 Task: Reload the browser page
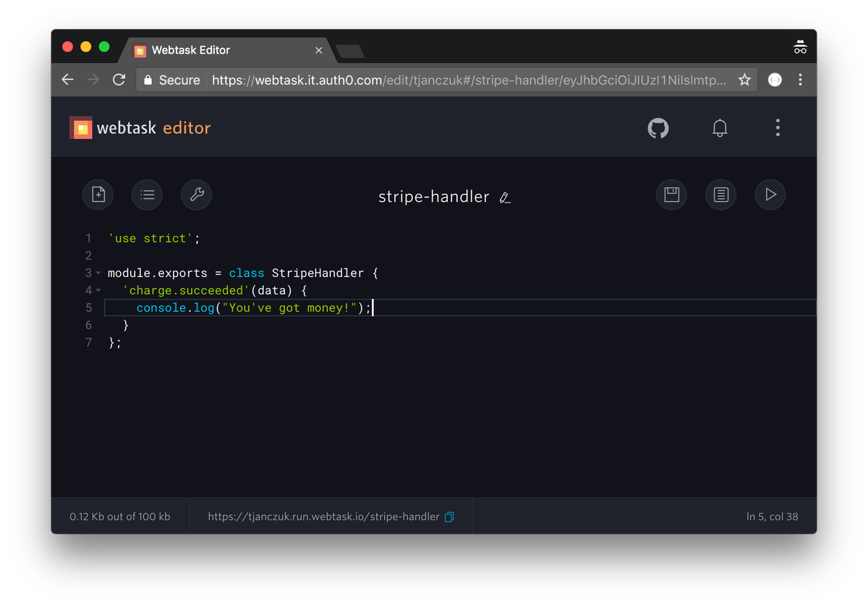(119, 80)
